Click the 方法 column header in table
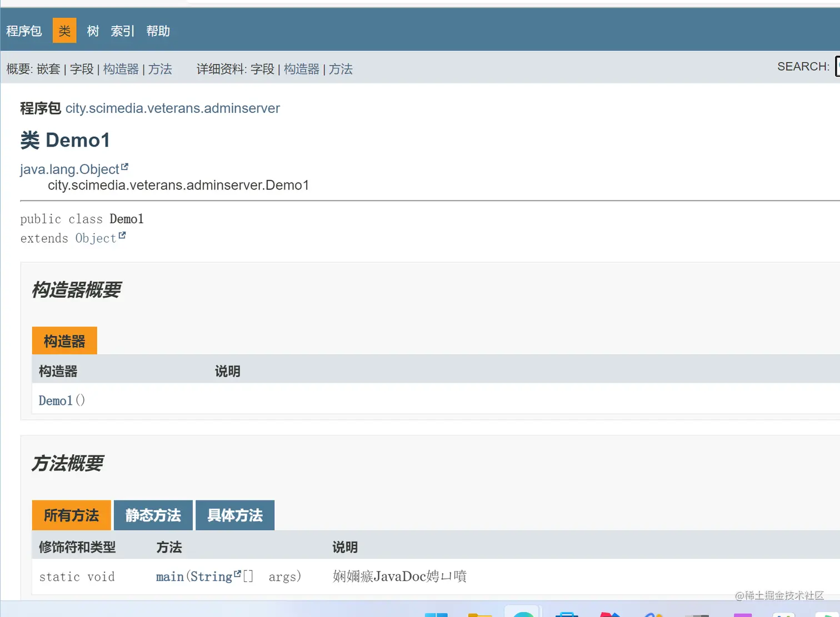840x617 pixels. (x=169, y=547)
